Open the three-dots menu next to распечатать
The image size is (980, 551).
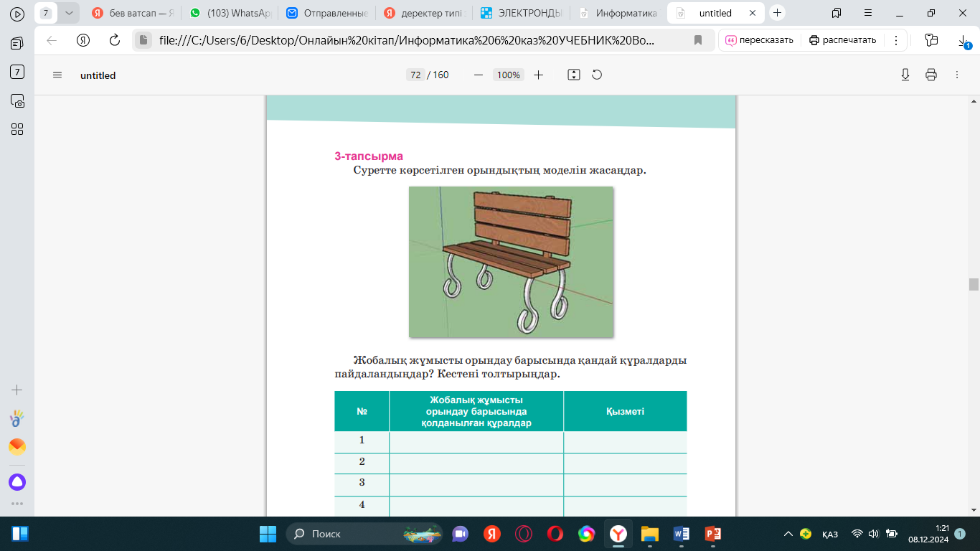(896, 40)
